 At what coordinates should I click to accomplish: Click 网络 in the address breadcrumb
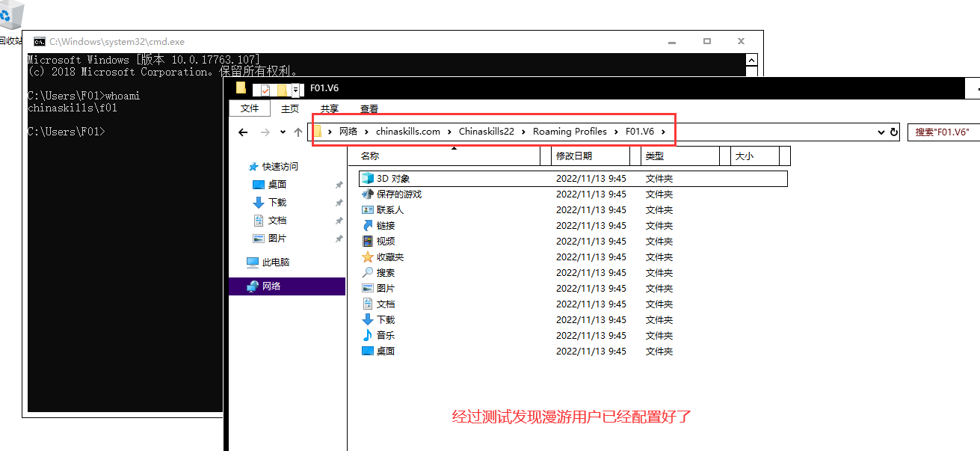pos(348,132)
